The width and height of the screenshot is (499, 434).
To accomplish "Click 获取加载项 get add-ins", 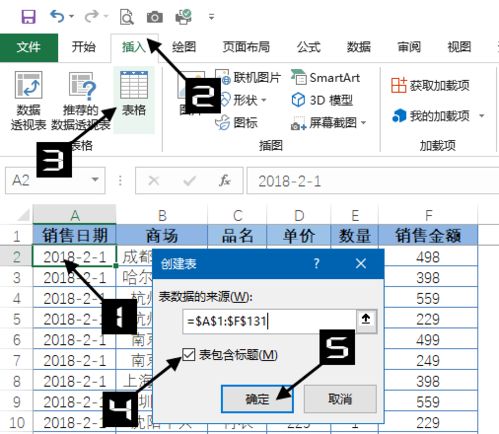I will point(431,85).
